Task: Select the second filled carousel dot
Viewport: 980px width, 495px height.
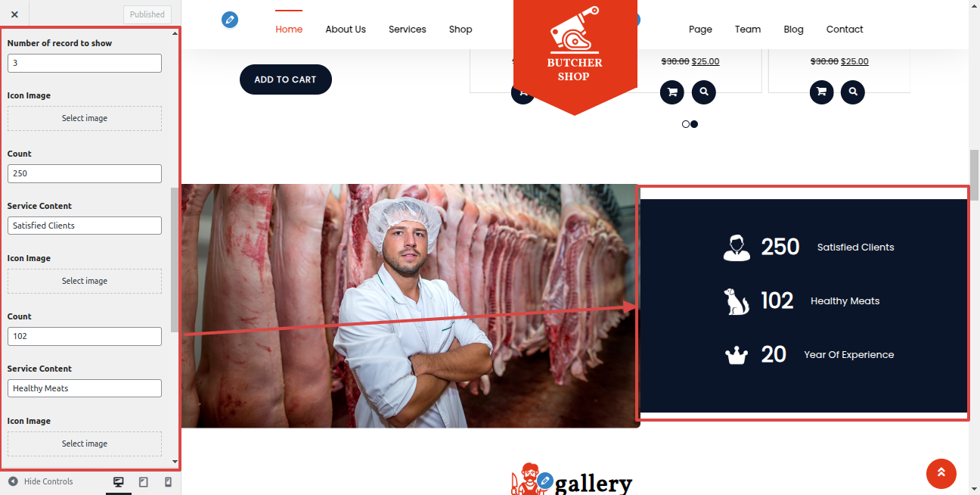Action: (694, 124)
